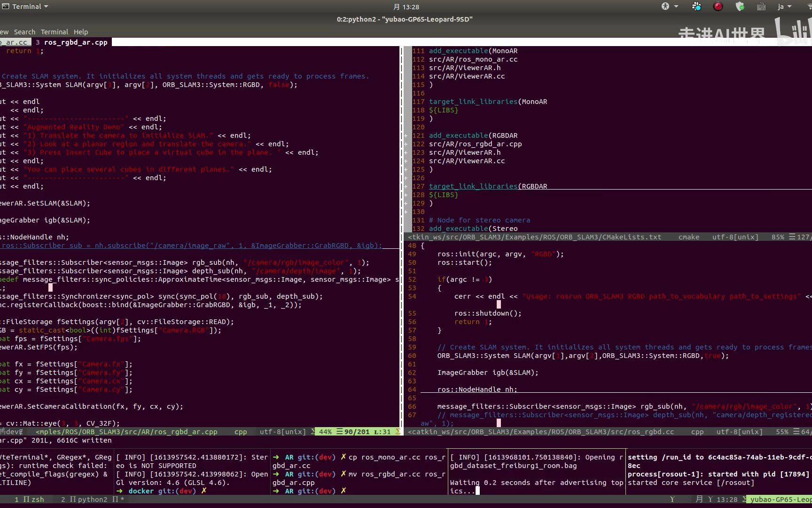This screenshot has height=508, width=812.
Task: Click the keyboard input method icon
Action: 761,7
